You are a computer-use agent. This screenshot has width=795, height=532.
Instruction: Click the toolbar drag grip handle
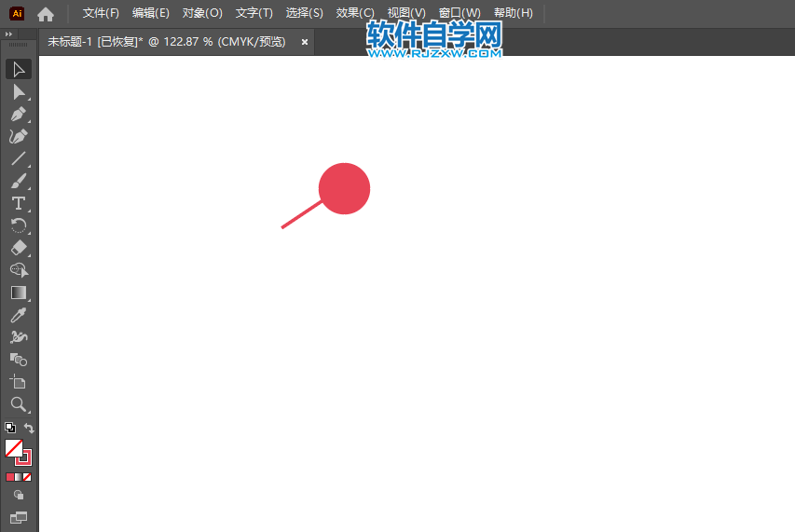click(19, 45)
